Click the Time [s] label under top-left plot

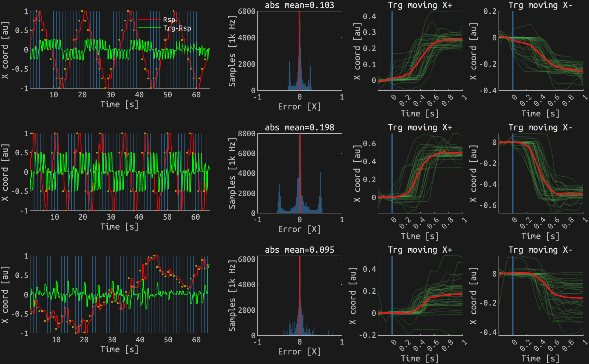coord(119,105)
